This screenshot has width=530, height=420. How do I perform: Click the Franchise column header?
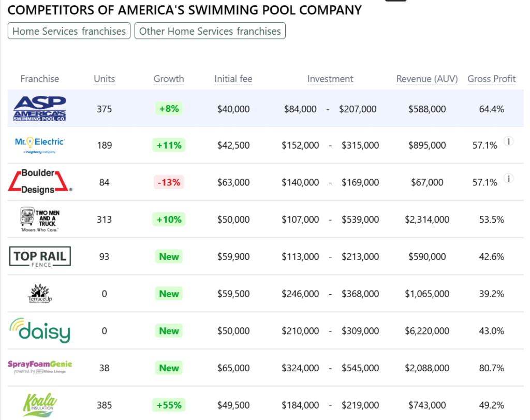[x=39, y=79]
